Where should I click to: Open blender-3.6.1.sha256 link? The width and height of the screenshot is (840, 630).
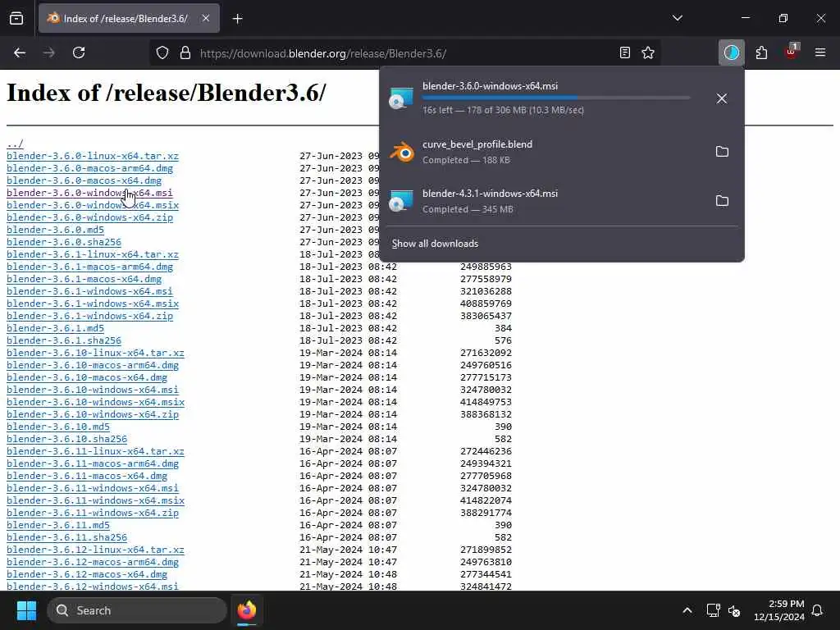[x=64, y=340]
